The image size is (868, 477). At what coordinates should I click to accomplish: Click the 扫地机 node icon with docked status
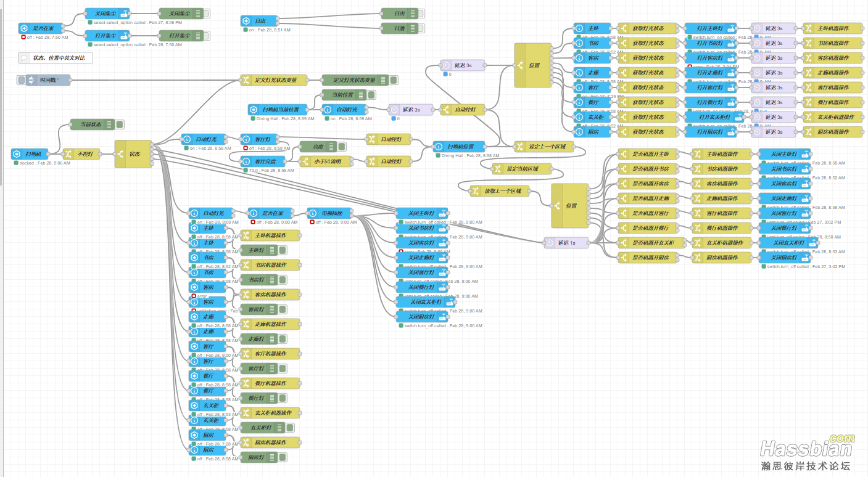coord(17,154)
